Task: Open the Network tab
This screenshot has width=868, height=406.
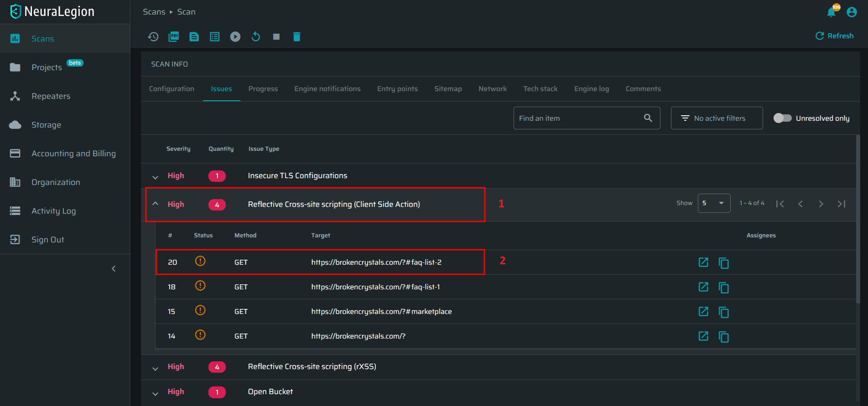Action: point(493,89)
